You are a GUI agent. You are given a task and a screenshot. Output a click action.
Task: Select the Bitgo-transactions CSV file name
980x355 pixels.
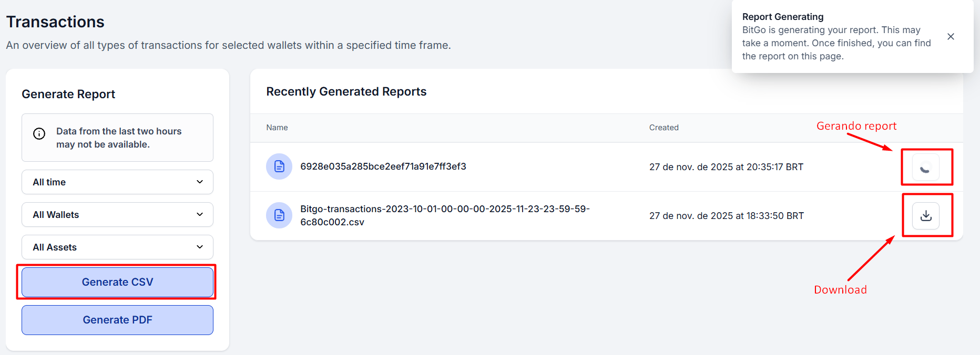pos(444,215)
